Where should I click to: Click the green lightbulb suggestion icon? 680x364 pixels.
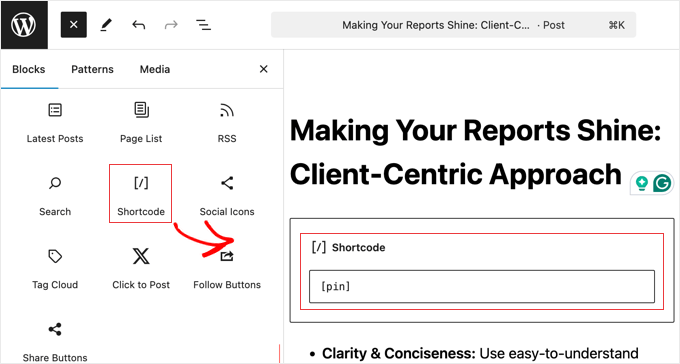tap(642, 184)
